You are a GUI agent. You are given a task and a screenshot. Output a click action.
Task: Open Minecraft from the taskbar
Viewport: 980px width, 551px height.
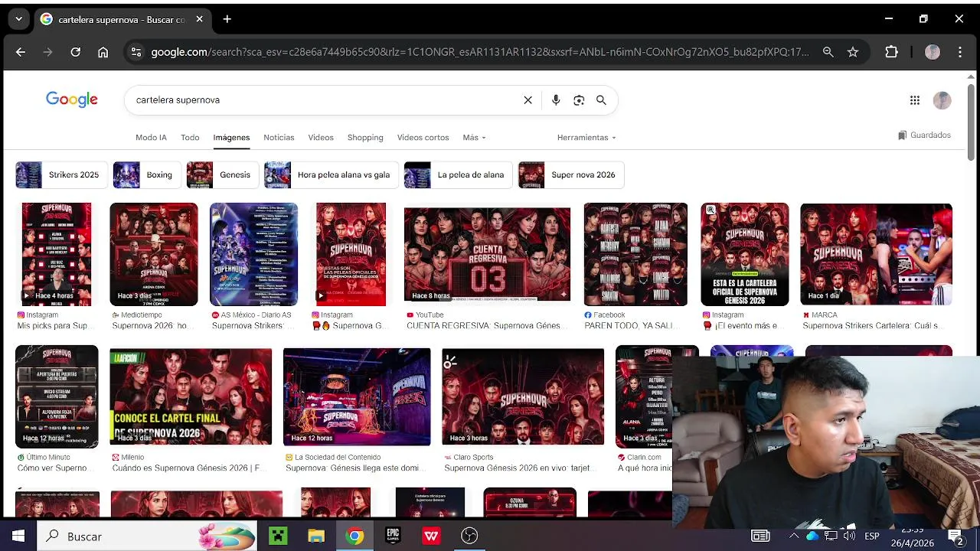click(x=278, y=536)
